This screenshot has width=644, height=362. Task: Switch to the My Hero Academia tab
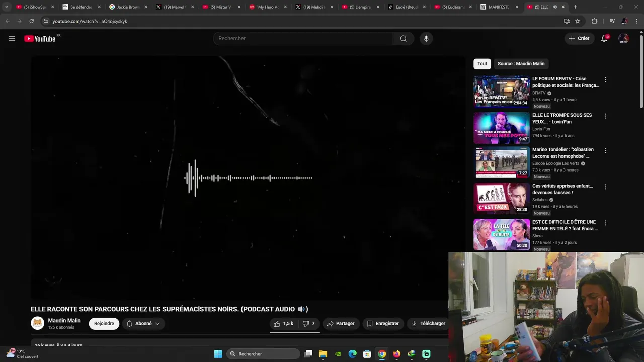point(268,7)
